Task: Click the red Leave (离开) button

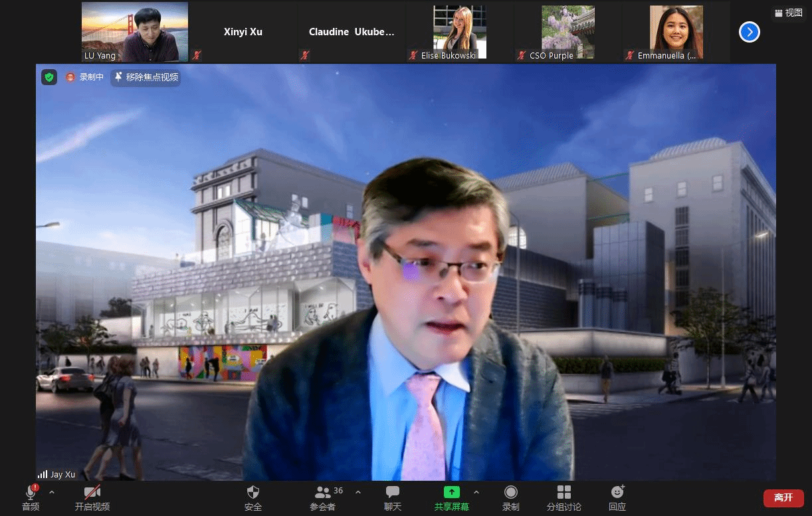Action: coord(783,497)
